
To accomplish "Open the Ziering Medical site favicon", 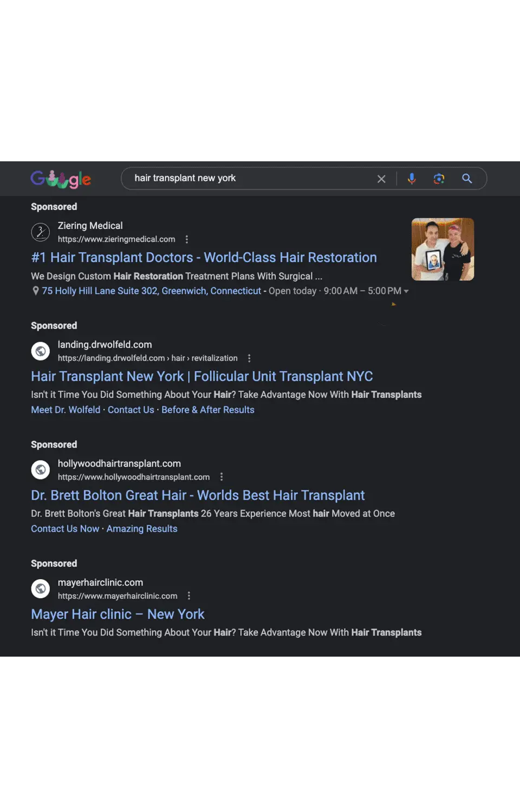I will tap(41, 232).
